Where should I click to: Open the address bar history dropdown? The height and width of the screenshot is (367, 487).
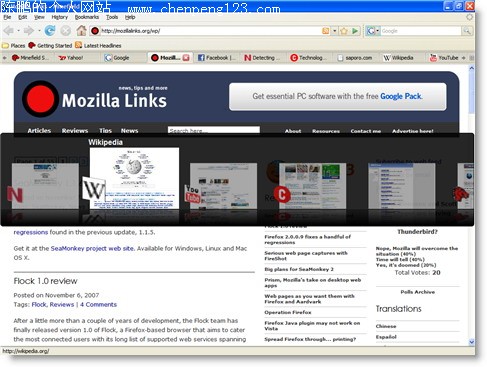334,31
